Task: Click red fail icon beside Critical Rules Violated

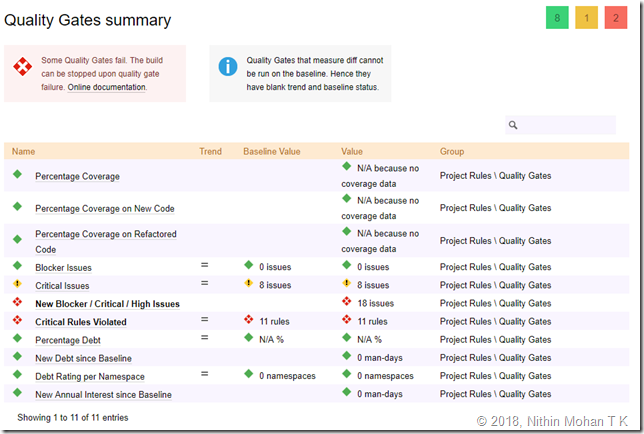Action: 17,320
